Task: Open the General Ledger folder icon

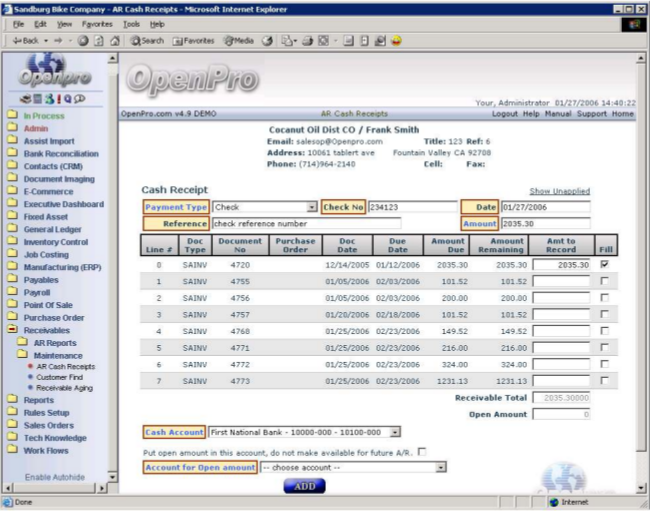Action: coord(12,229)
